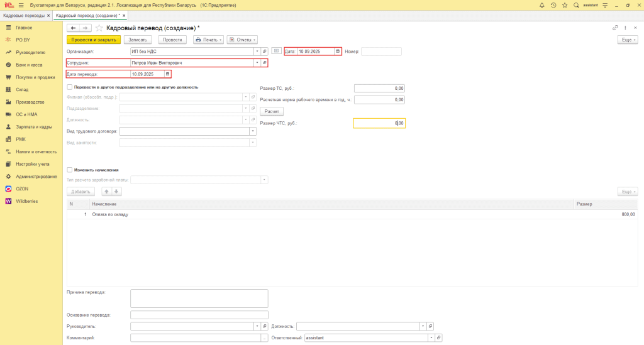
Task: Move accrual row down arrow
Action: pos(116,192)
